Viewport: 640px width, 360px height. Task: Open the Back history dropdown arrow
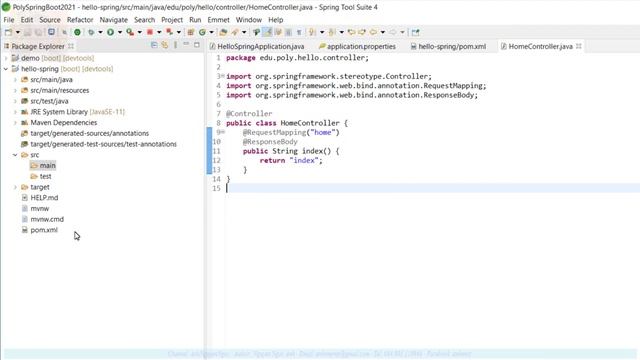point(382,32)
